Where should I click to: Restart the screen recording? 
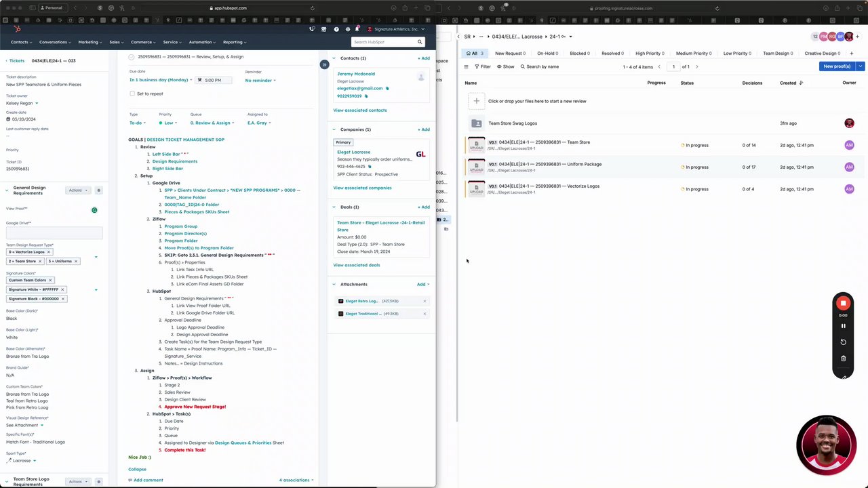pyautogui.click(x=843, y=342)
